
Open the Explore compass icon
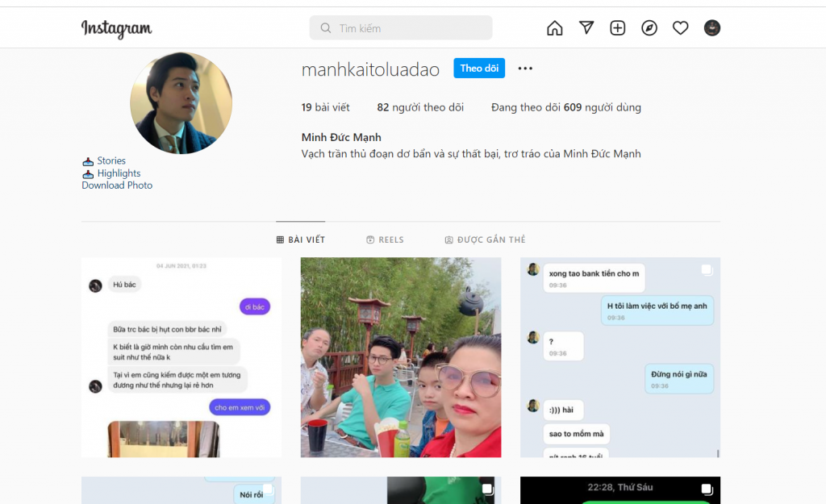[649, 28]
